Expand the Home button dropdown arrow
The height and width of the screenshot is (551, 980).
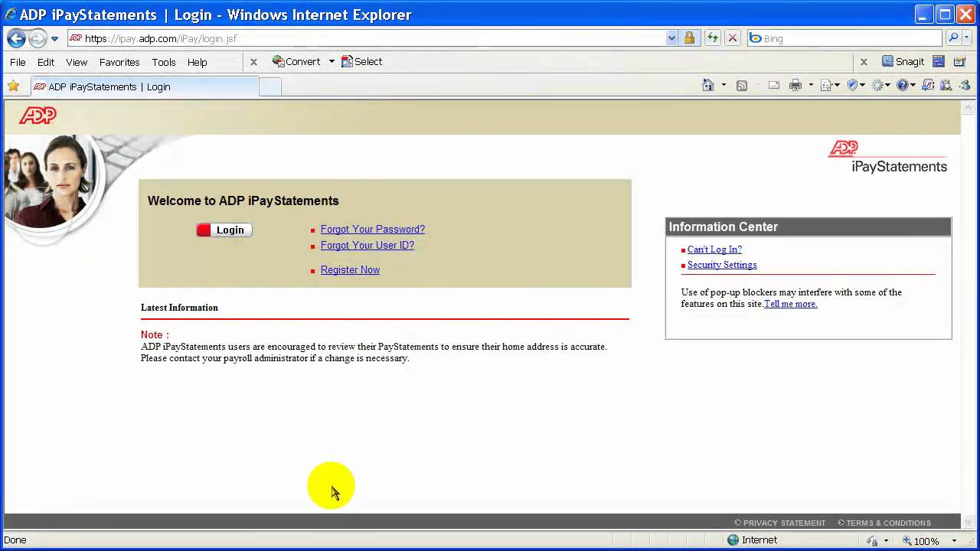[x=724, y=85]
